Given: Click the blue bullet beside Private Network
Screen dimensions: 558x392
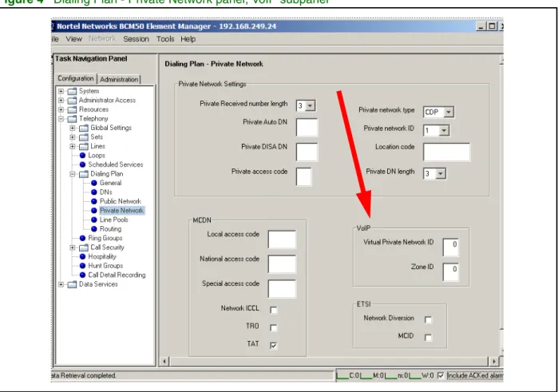Looking at the screenshot, I should click(x=94, y=211).
